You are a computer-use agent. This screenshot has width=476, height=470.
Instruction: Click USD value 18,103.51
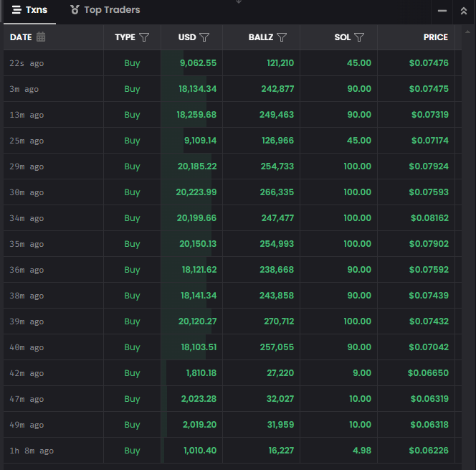(x=199, y=347)
